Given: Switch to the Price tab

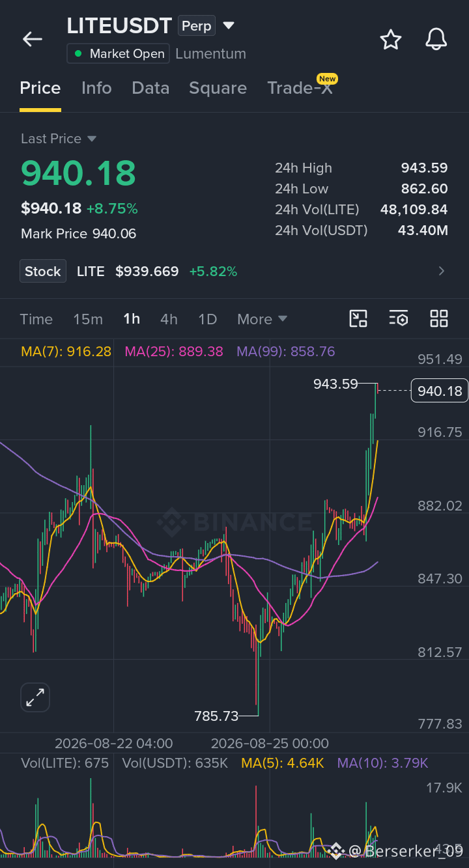Looking at the screenshot, I should point(40,88).
